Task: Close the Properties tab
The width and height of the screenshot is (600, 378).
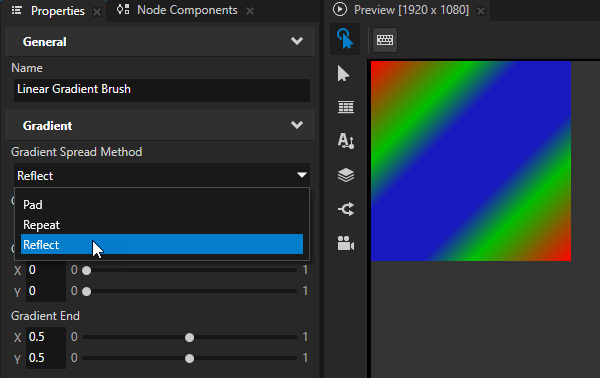Action: click(x=97, y=12)
